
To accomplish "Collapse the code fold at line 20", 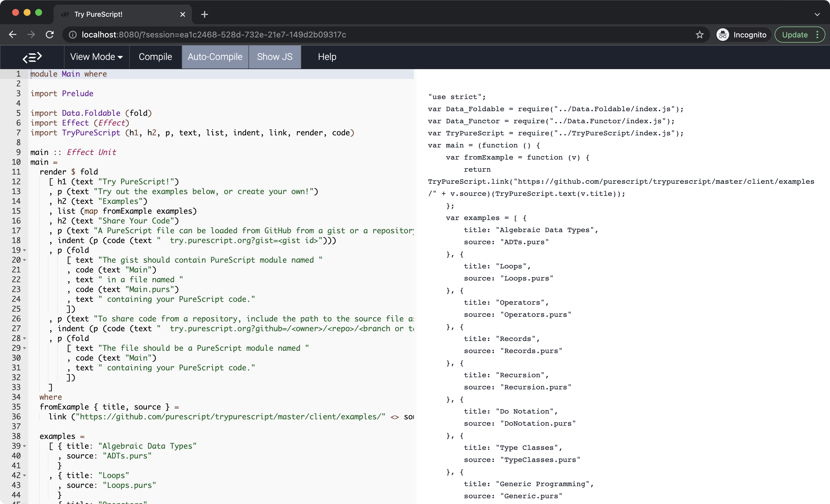I will click(x=24, y=260).
